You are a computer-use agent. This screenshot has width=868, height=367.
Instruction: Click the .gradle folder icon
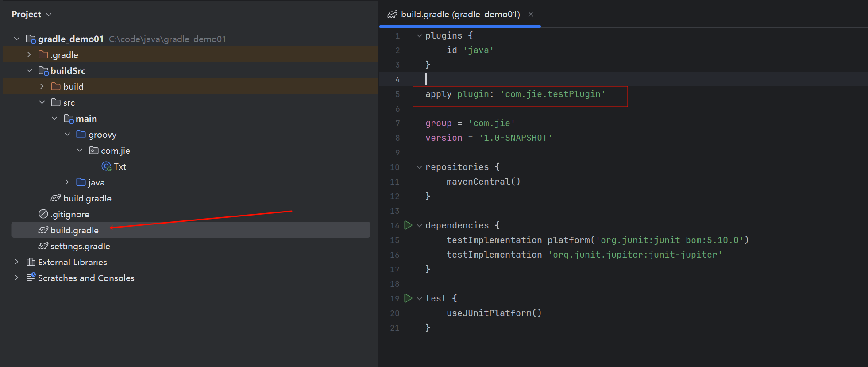point(43,55)
